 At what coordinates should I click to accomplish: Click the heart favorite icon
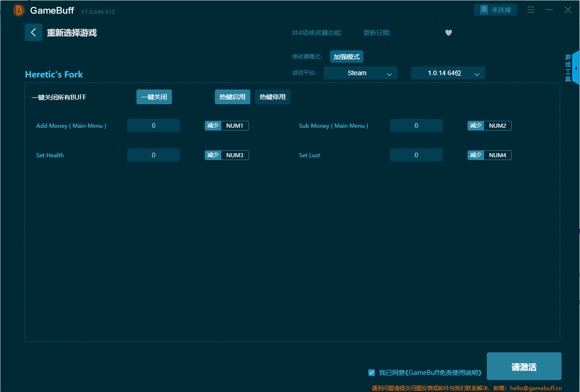click(x=449, y=33)
